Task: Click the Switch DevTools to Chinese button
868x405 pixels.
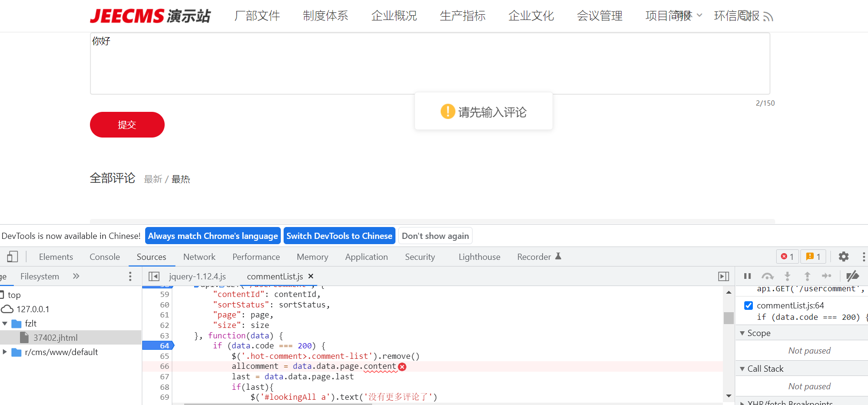Action: (339, 236)
